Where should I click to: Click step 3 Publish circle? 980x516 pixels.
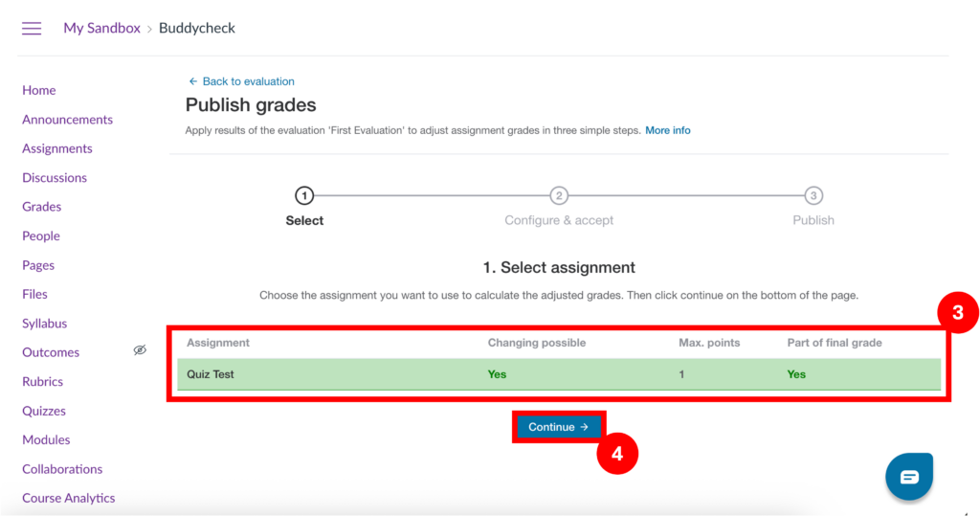pos(813,196)
